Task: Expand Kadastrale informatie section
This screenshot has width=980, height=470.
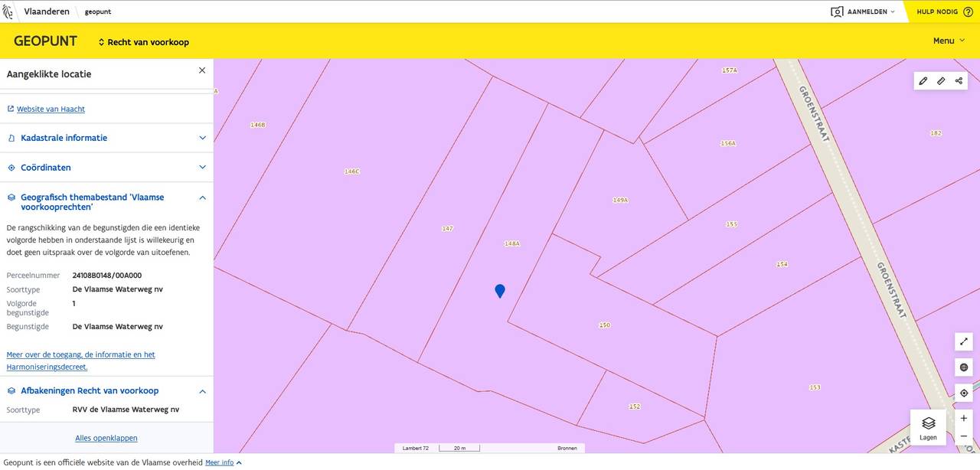Action: 106,138
